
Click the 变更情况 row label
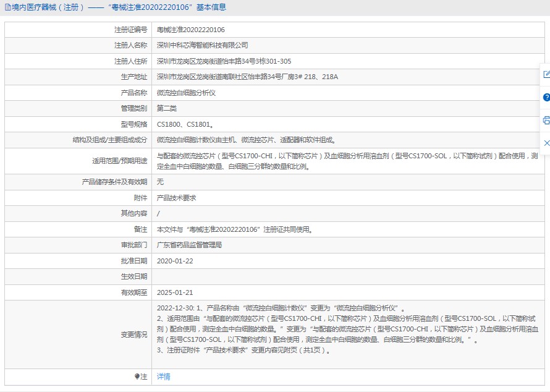pos(134,334)
